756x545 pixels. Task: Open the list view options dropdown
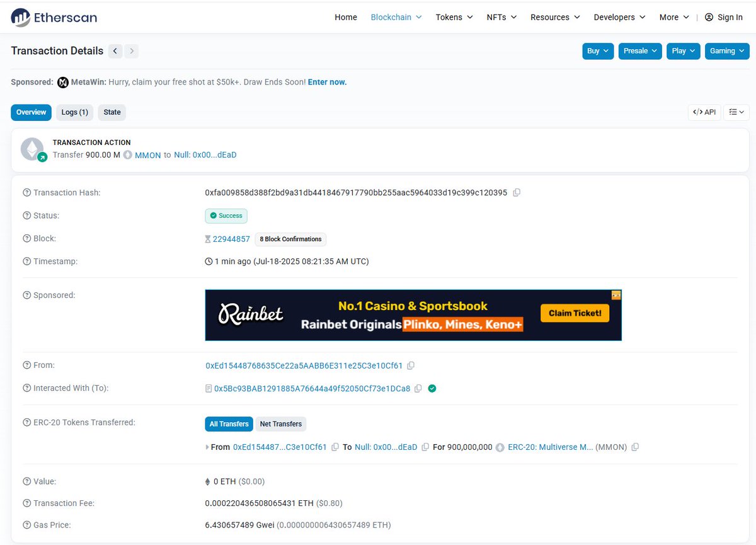click(736, 112)
